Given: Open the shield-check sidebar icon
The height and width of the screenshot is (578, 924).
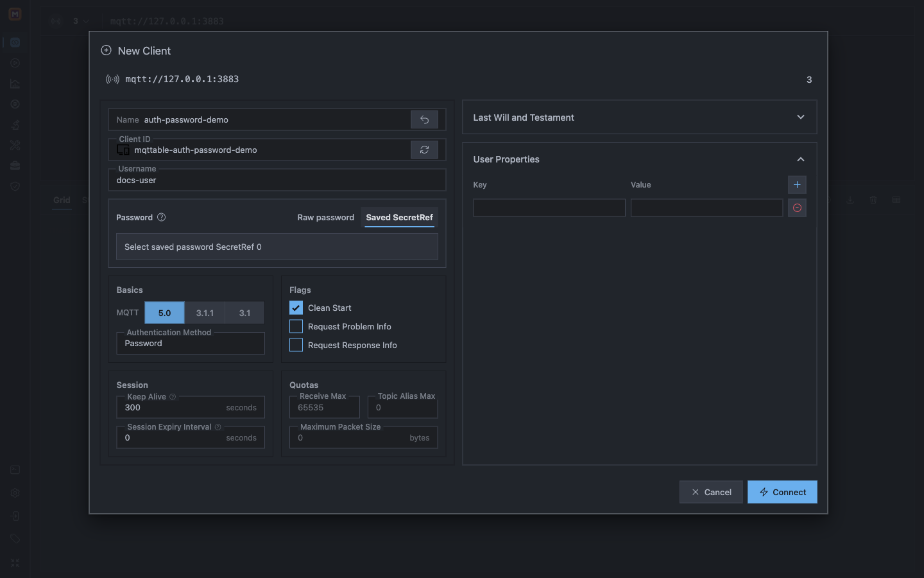Looking at the screenshot, I should coord(15,186).
